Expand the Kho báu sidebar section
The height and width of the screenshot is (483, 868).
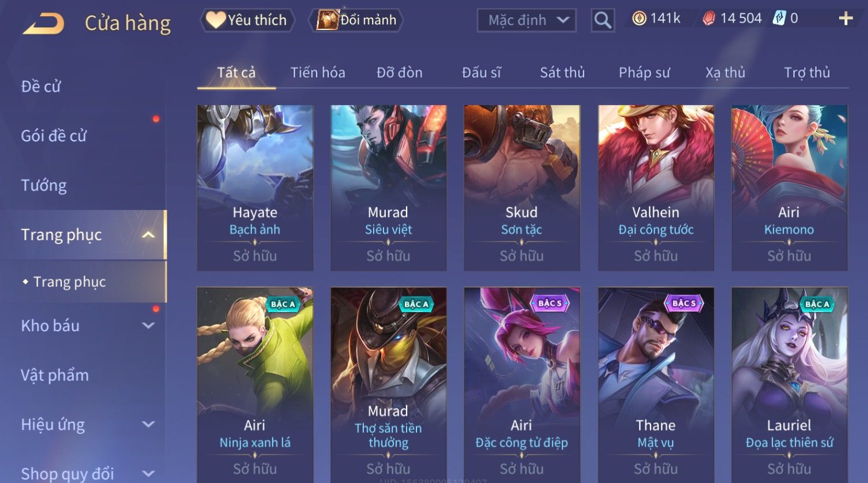pos(148,325)
